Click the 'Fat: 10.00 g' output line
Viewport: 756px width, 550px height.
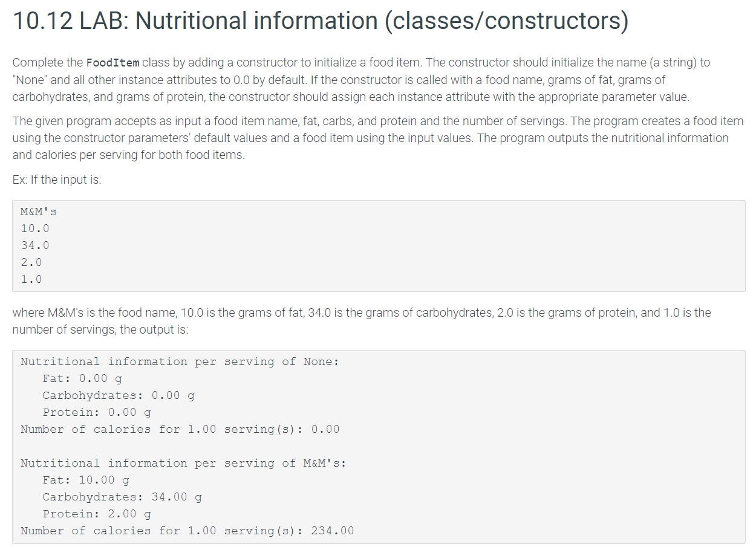[x=86, y=480]
